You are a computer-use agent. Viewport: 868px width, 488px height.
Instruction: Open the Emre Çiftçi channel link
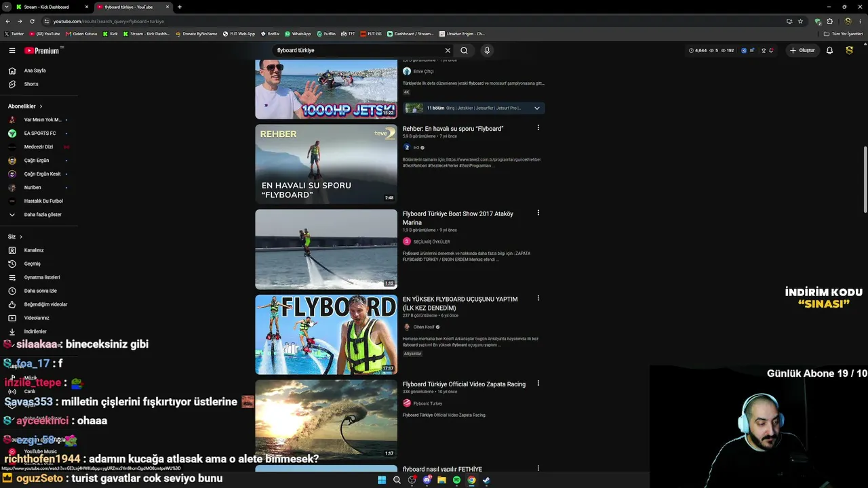point(423,71)
